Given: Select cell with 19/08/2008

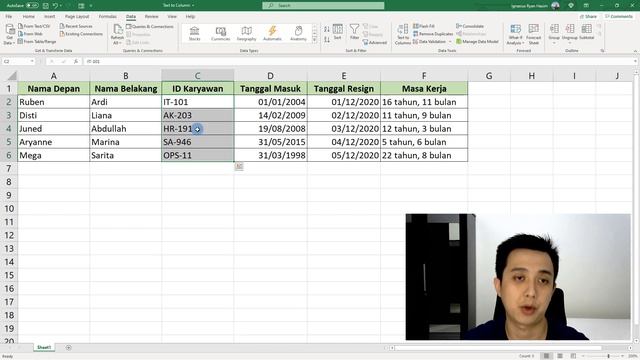Looking at the screenshot, I should pos(270,129).
